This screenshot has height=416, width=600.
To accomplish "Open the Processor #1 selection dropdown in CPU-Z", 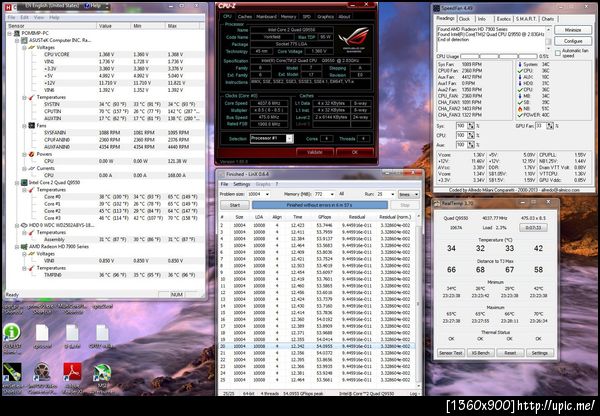I will click(290, 139).
